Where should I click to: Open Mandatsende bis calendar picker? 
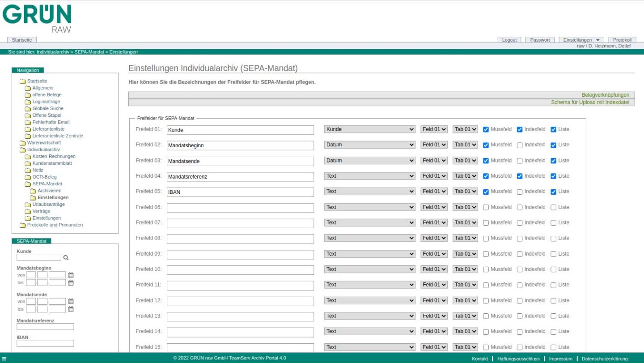(71, 309)
